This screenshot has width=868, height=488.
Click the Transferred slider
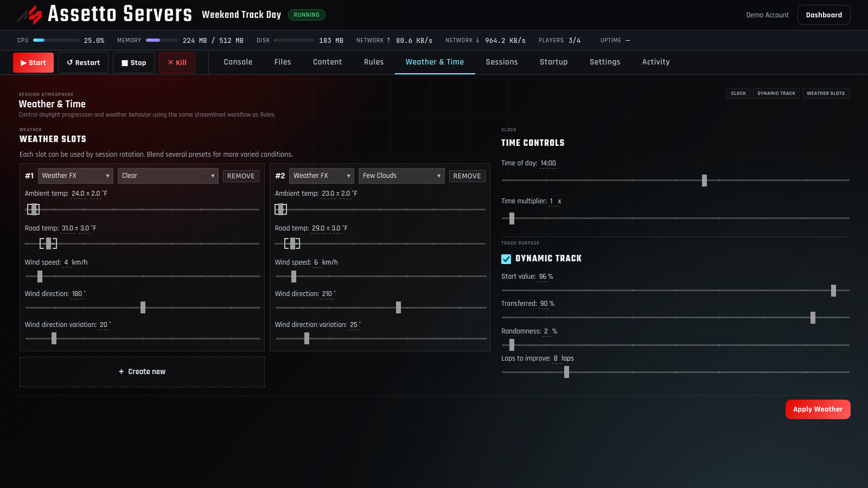point(675,318)
